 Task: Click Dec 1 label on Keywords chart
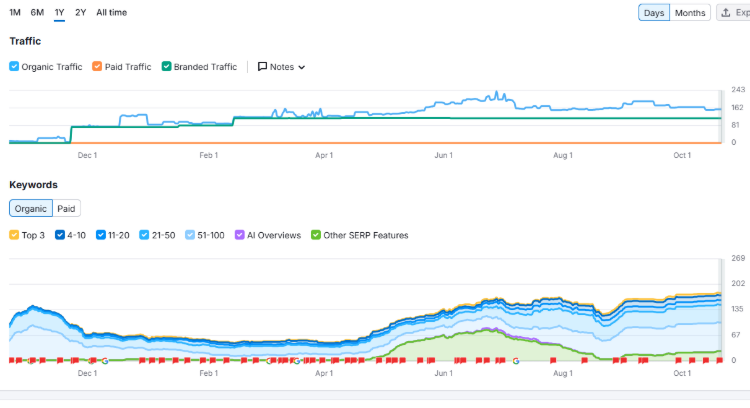pyautogui.click(x=88, y=373)
